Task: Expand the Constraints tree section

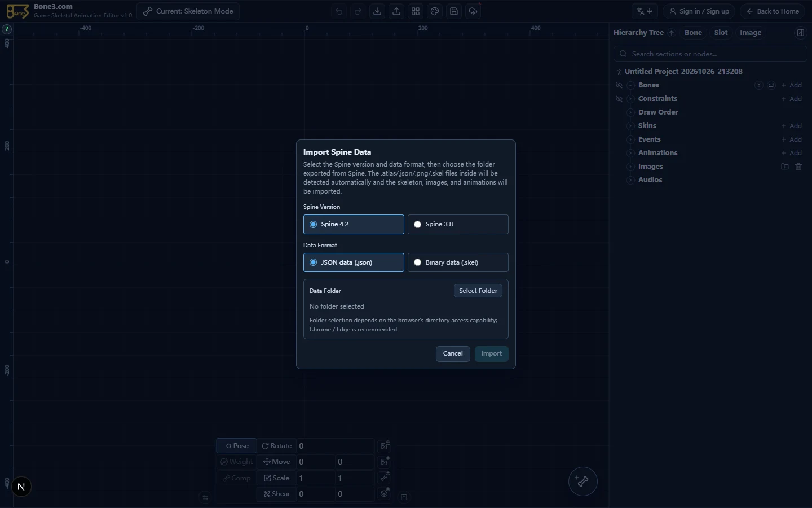Action: click(x=631, y=99)
